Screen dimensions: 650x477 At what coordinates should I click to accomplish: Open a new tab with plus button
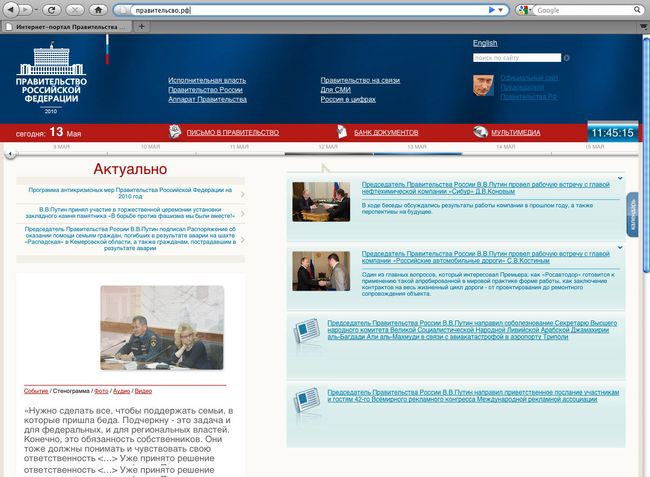tap(141, 27)
